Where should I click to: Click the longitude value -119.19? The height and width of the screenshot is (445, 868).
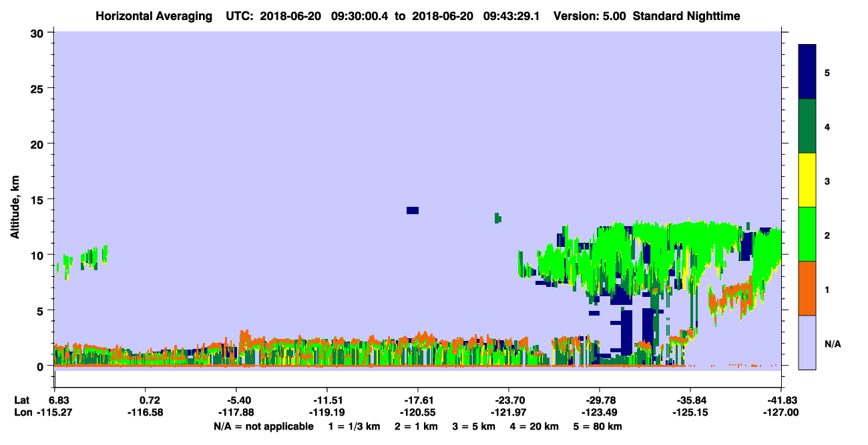pos(327,413)
